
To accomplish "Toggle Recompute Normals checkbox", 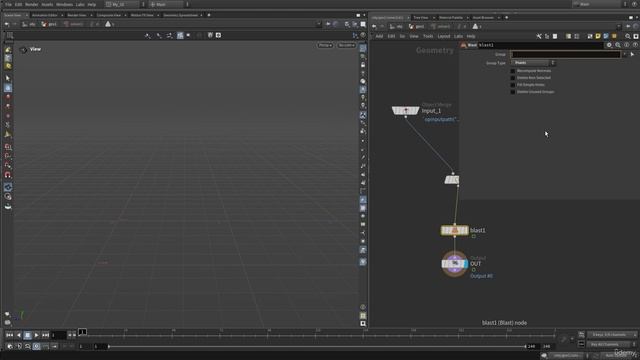I will coord(513,71).
